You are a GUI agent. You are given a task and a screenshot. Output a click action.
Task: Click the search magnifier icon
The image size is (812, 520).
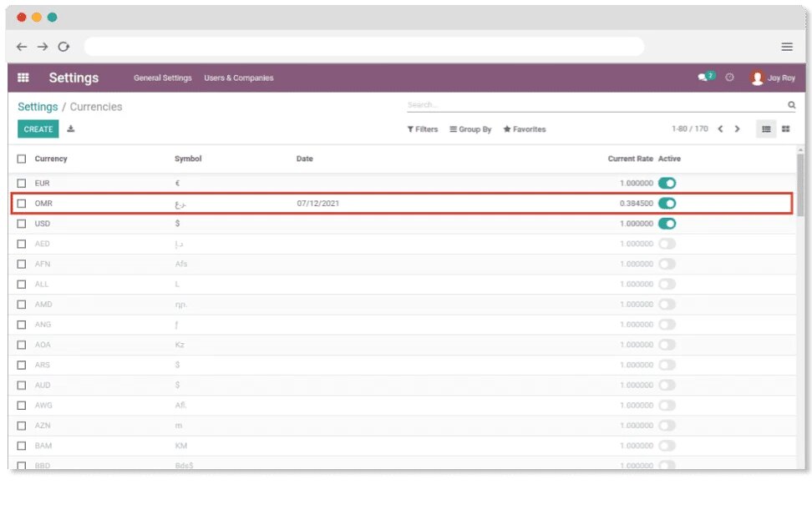[791, 105]
